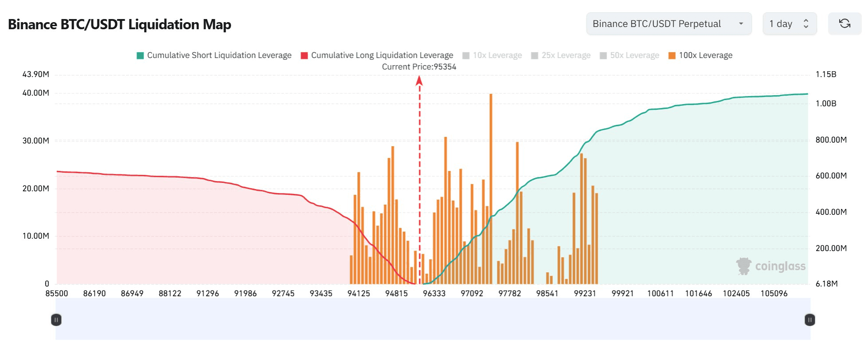Screen dimensions: 868x360
Task: Click the 105096 x-axis price label
Action: [x=774, y=294]
